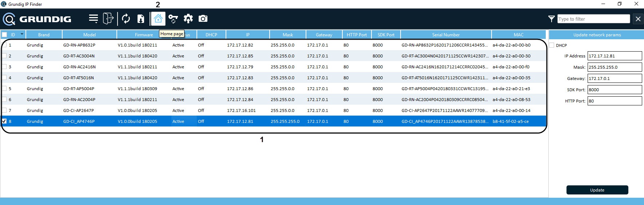Uncheck the checkbox for device 8
Screen dimensions: 644x205
pos(4,121)
